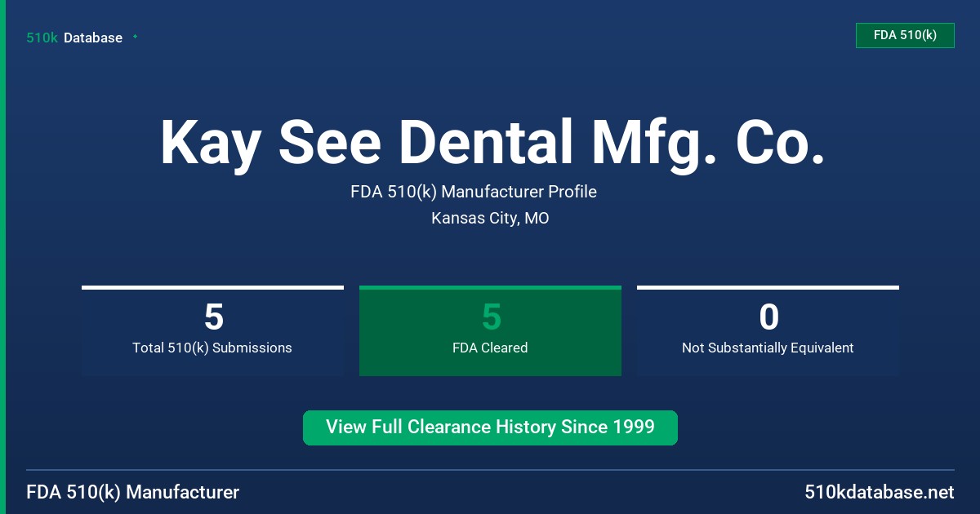Screen dimensions: 980x514
Task: Click the small green dot beside Database
Action: coord(135,37)
